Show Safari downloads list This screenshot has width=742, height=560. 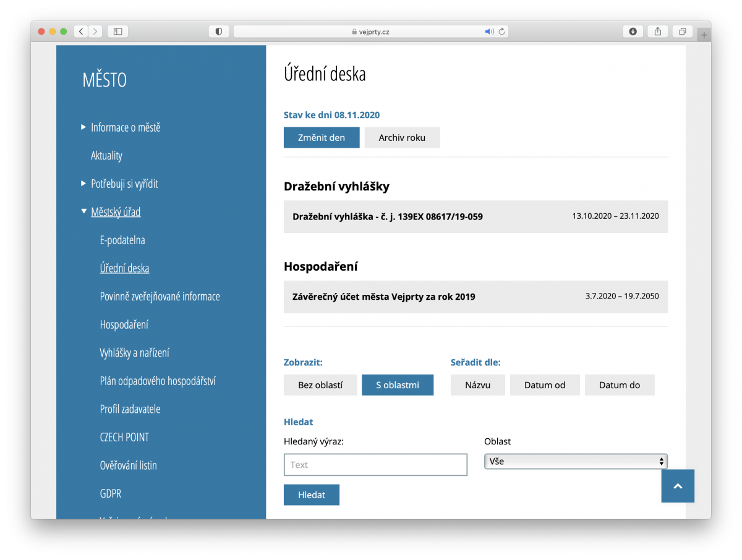633,32
